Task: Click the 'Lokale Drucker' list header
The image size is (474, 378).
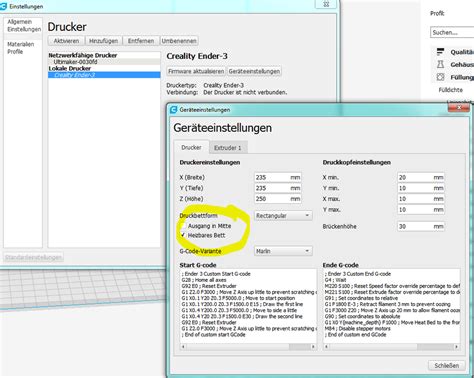Action: tap(70, 68)
